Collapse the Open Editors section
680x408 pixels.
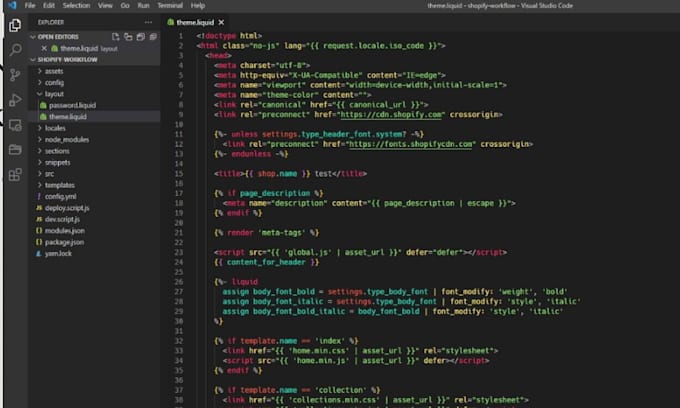[95, 37]
